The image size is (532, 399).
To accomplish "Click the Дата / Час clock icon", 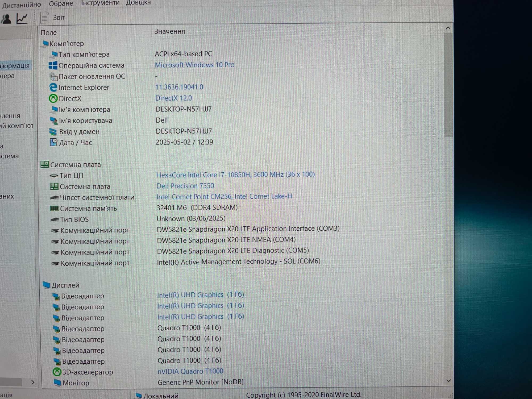I will click(x=53, y=142).
